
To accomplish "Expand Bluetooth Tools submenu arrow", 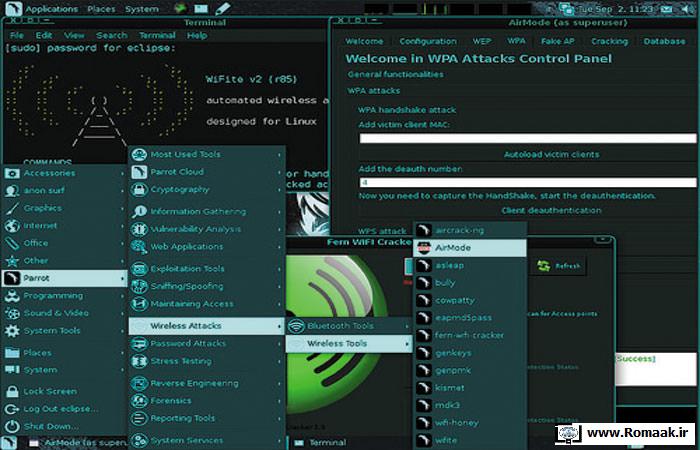I will pyautogui.click(x=407, y=326).
